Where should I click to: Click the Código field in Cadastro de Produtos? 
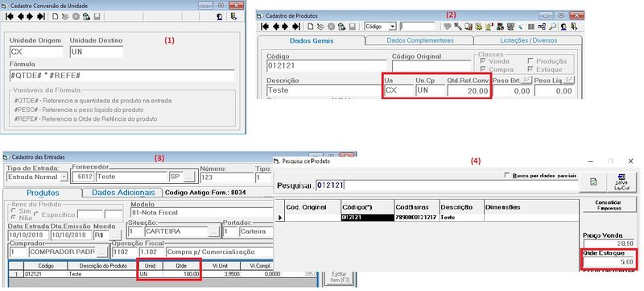[x=327, y=66]
